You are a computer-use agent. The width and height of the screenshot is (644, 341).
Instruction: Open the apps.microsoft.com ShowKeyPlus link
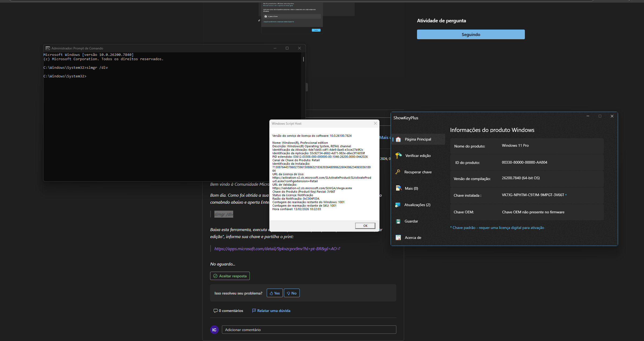point(275,249)
